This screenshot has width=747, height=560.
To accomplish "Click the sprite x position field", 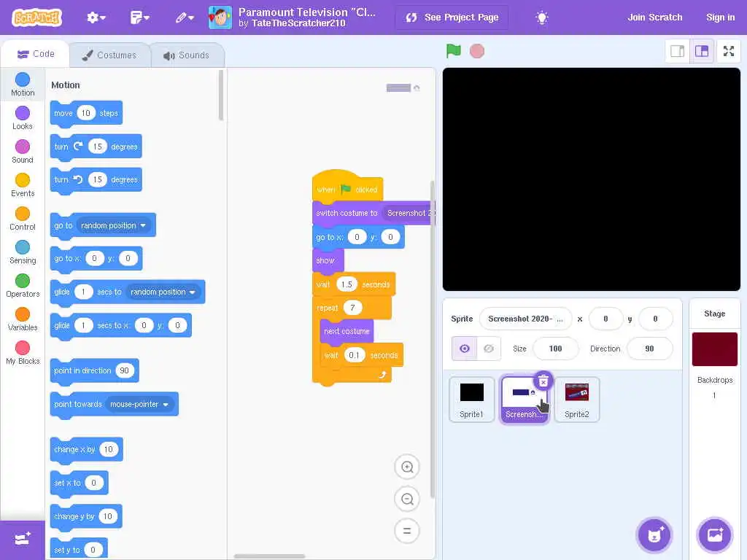I will 605,319.
